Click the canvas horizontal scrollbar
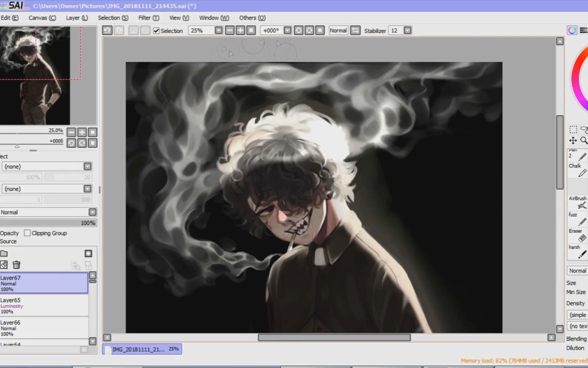 [x=334, y=337]
